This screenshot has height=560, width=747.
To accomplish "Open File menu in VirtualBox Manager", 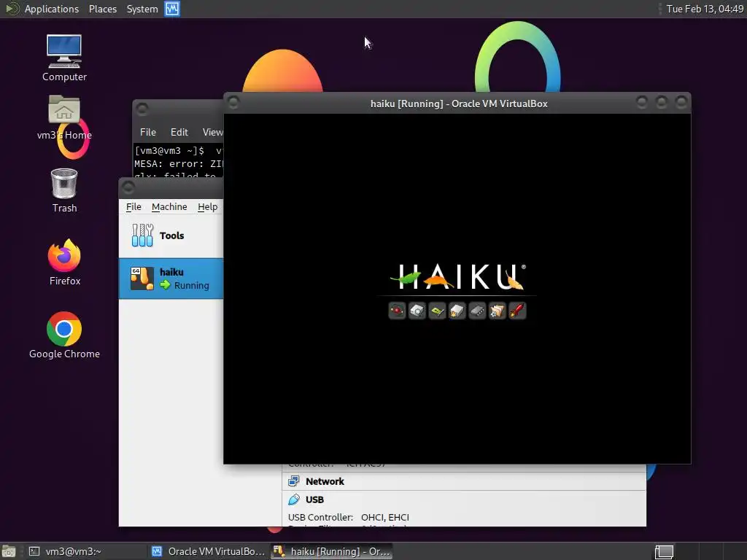I will (x=133, y=206).
